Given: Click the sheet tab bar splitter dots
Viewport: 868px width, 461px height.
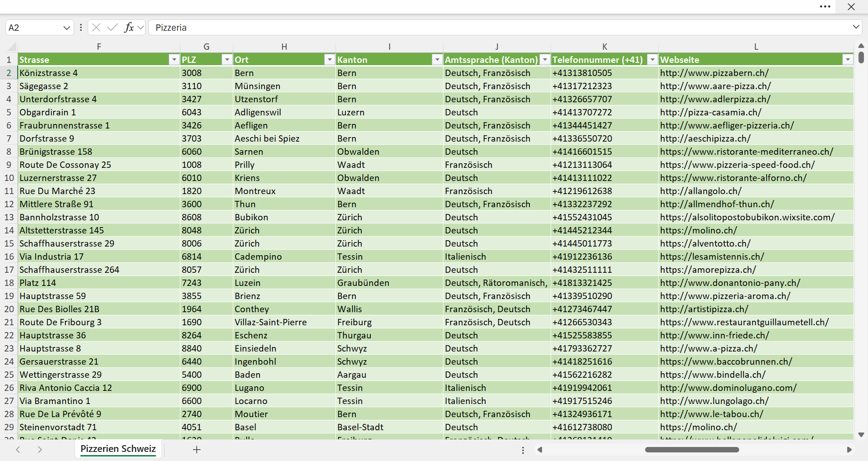Looking at the screenshot, I should [523, 450].
